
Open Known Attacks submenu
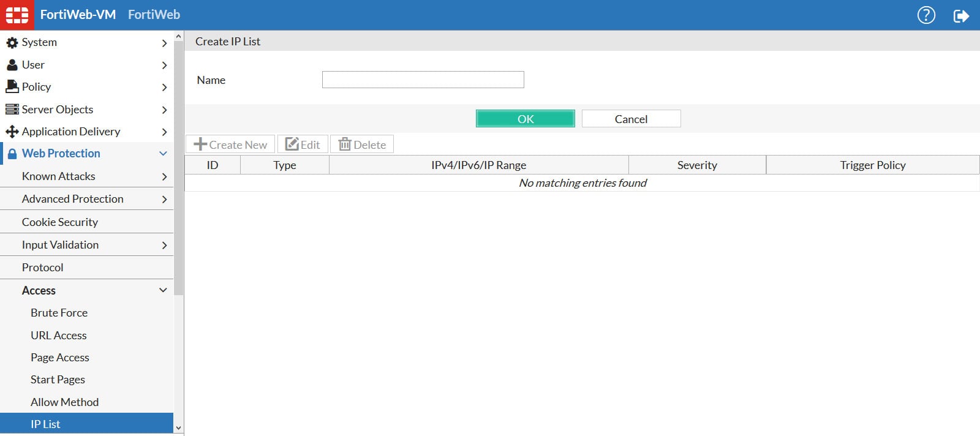pos(87,176)
